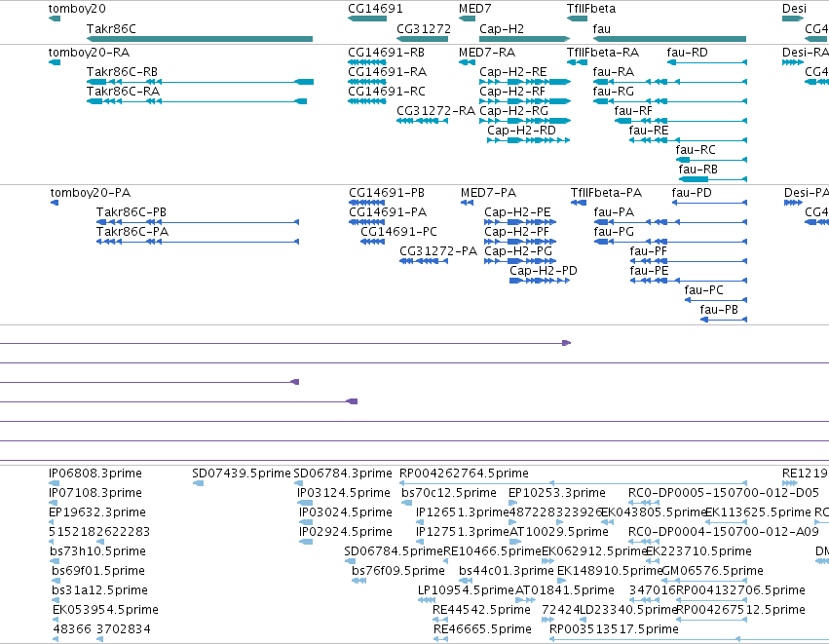Select transcript fau-RC
This screenshot has height=644, width=829.
711,160
